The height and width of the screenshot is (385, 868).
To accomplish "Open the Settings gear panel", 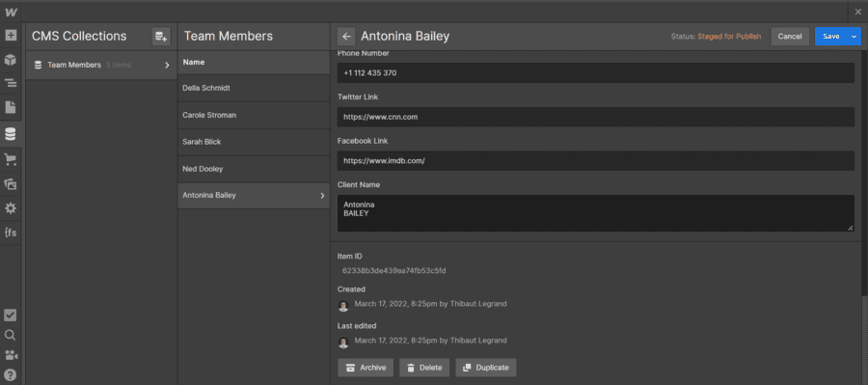I will [x=11, y=208].
